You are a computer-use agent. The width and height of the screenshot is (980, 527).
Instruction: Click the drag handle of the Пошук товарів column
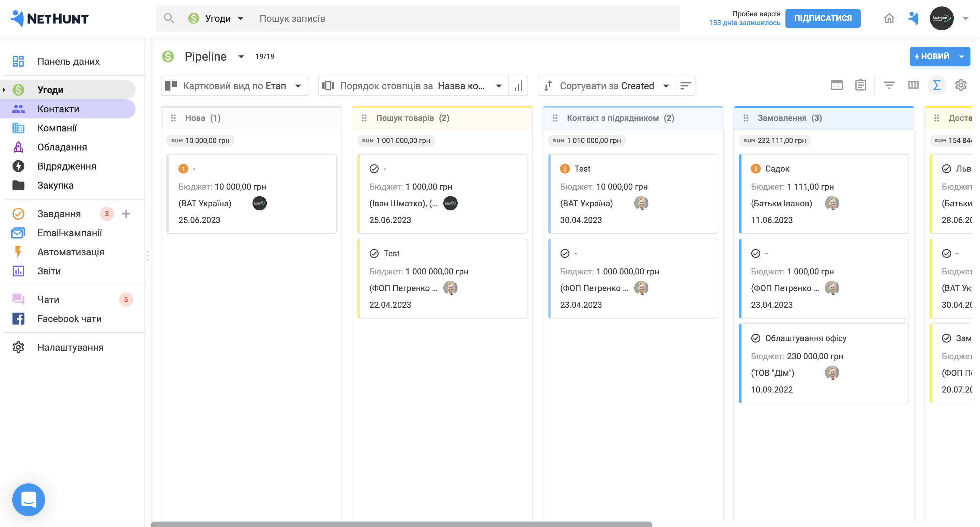[364, 118]
